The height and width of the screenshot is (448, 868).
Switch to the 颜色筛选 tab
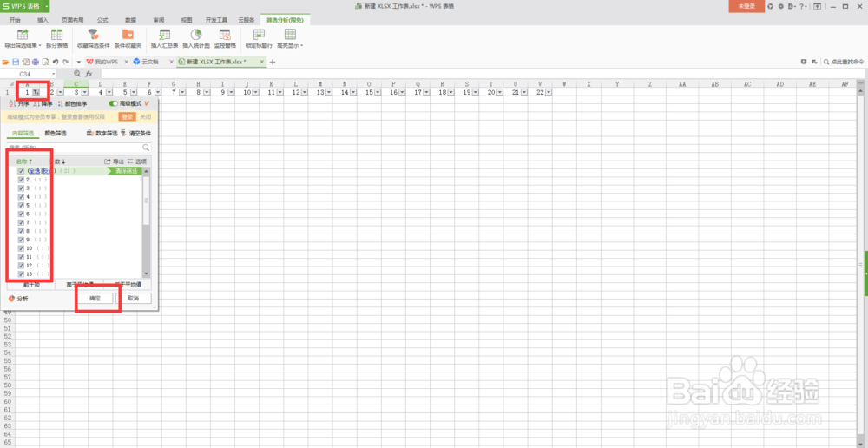[x=56, y=134]
